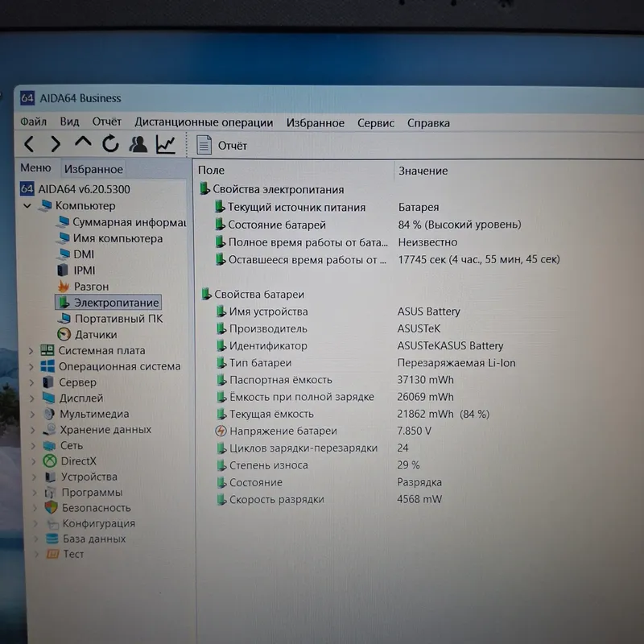The image size is (644, 644).
Task: Click the Текущий источник питания row
Action: click(x=327, y=207)
